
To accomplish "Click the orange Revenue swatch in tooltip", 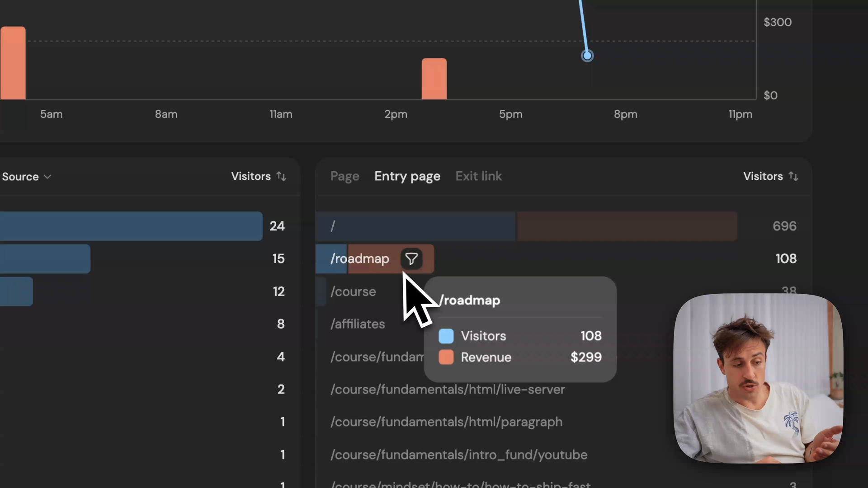I will click(x=446, y=357).
